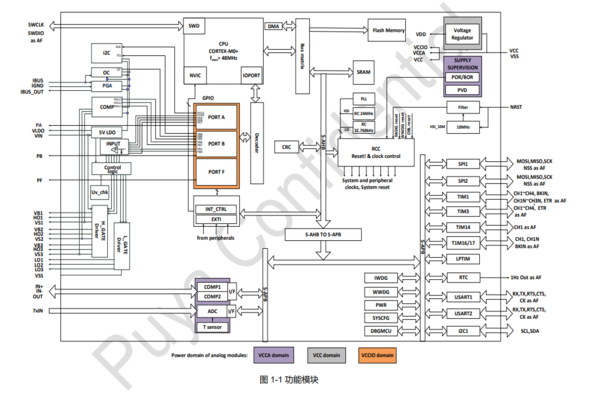Screen dimensions: 600x396
Task: Select the PORT A GPIO block
Action: coord(217,117)
